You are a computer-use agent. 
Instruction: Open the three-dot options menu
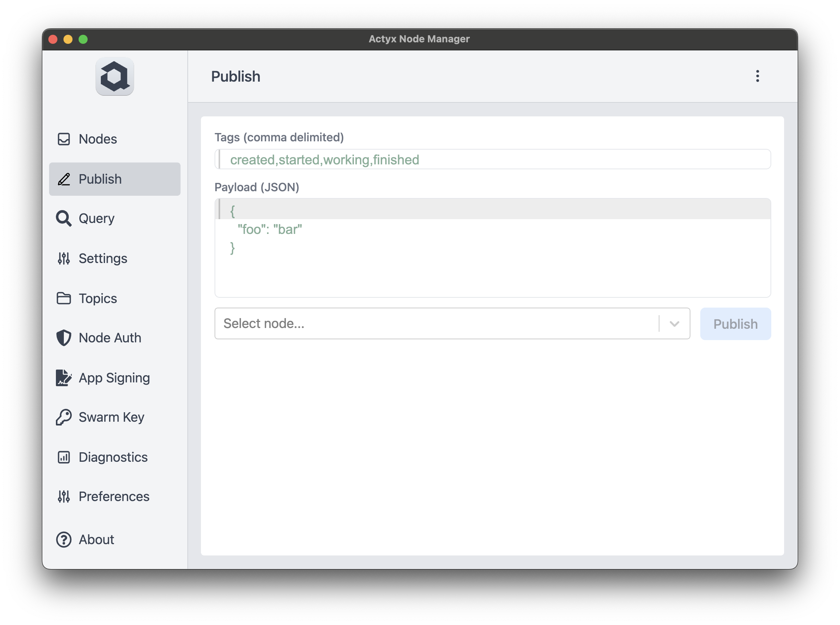pos(757,76)
